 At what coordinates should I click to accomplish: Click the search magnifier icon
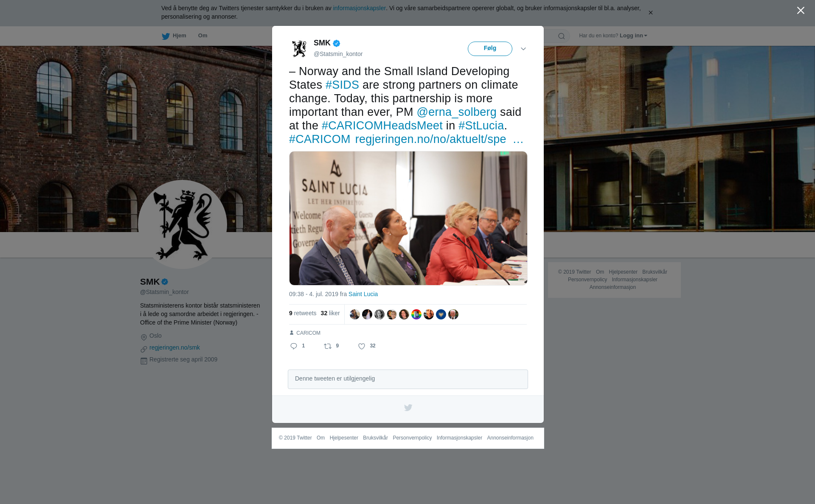(562, 36)
